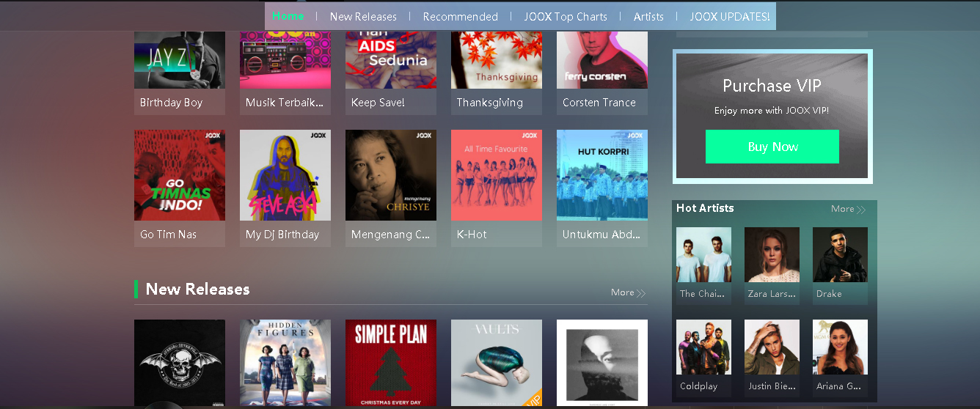Open the Go Tim Nas playlist cover
Screen dimensions: 980x409
(x=179, y=175)
